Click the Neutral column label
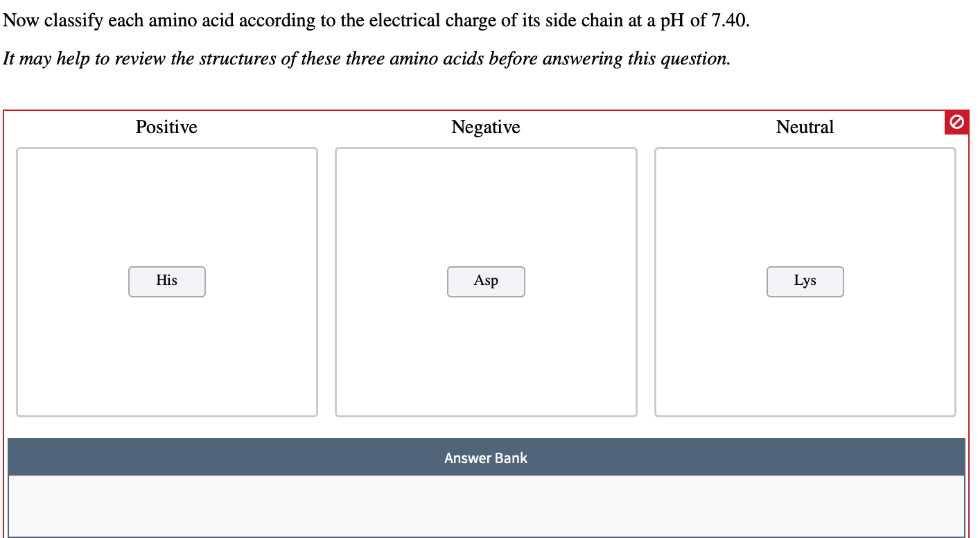Screen dimensions: 980x538 (x=805, y=127)
